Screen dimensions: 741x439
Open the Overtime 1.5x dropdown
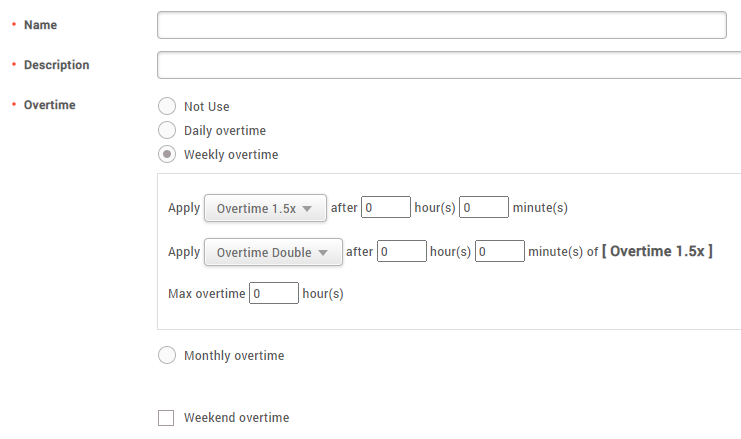coord(264,209)
